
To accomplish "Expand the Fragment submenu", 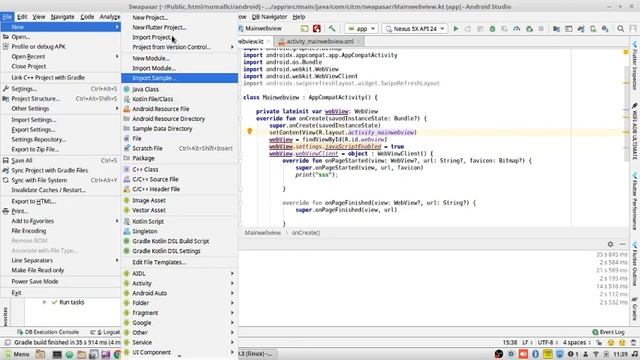I will [x=180, y=313].
